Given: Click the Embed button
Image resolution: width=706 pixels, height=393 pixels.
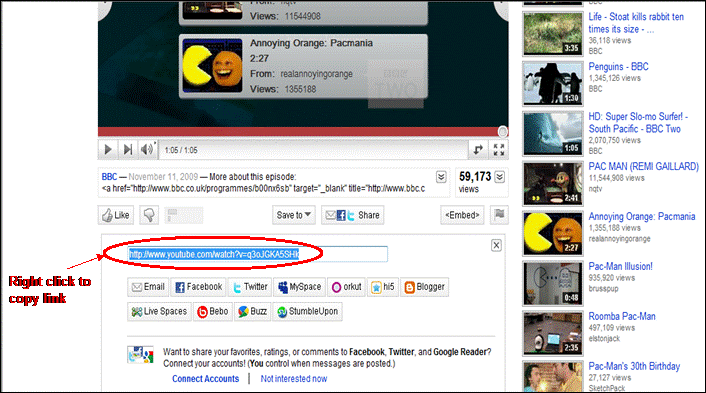Looking at the screenshot, I should [x=462, y=215].
